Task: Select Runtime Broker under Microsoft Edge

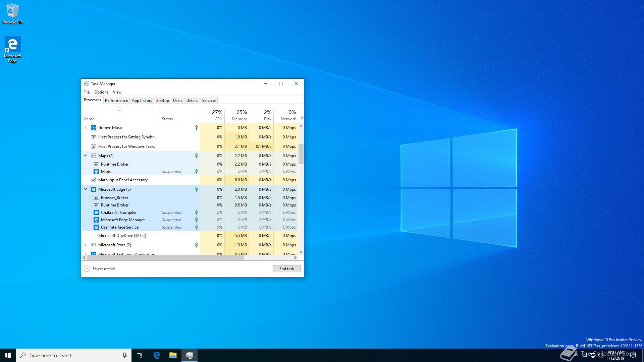Action: pyautogui.click(x=190, y=205)
